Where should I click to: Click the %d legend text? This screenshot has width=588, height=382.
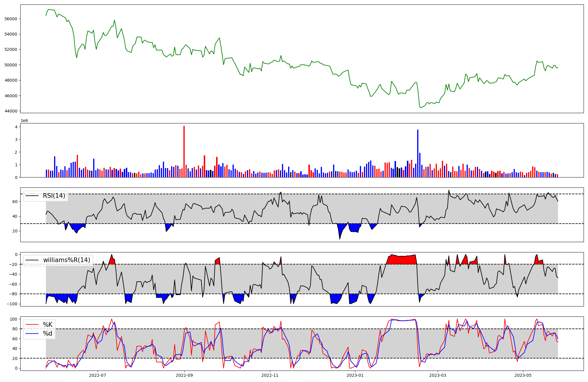coord(48,334)
